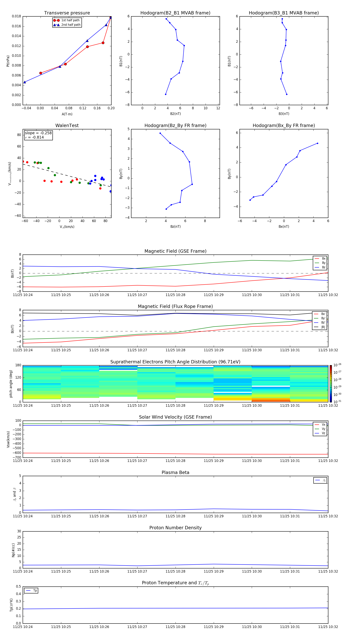Click the "A(T·m)" x-axis label

[x=67, y=114]
